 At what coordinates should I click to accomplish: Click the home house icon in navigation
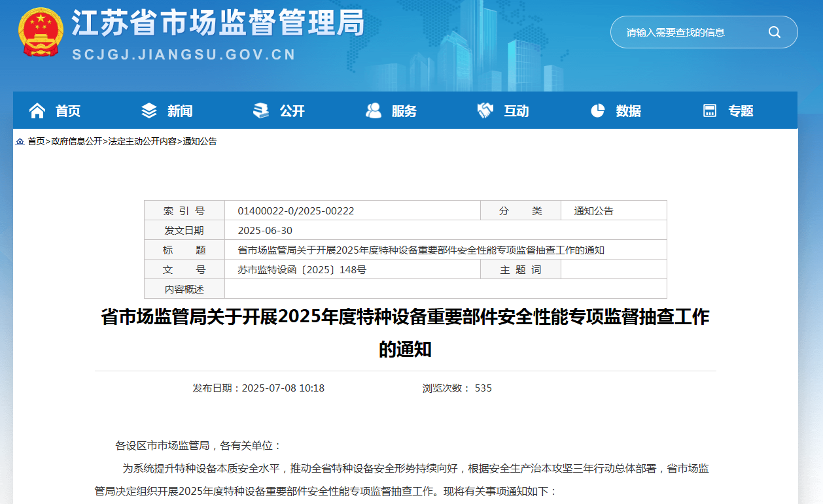pos(37,111)
